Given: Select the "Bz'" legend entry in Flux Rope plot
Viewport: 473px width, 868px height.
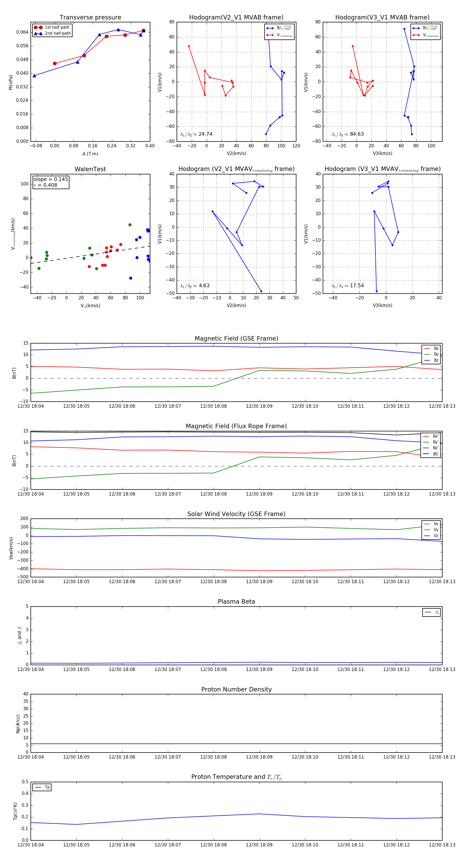Looking at the screenshot, I should [x=431, y=448].
